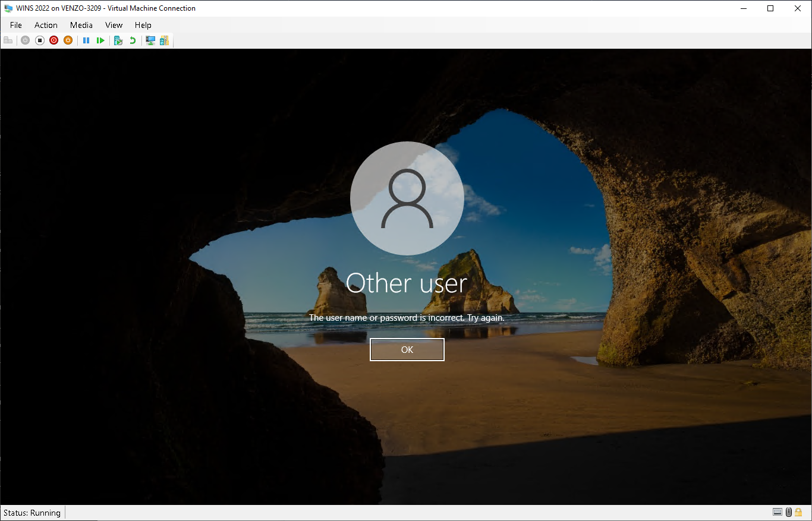Dismiss the incorrect password message with OK

pyautogui.click(x=407, y=350)
